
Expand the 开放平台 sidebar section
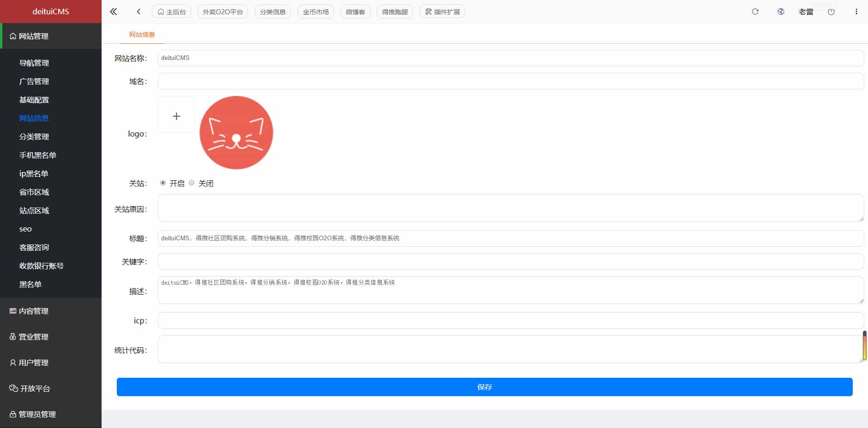pos(51,388)
